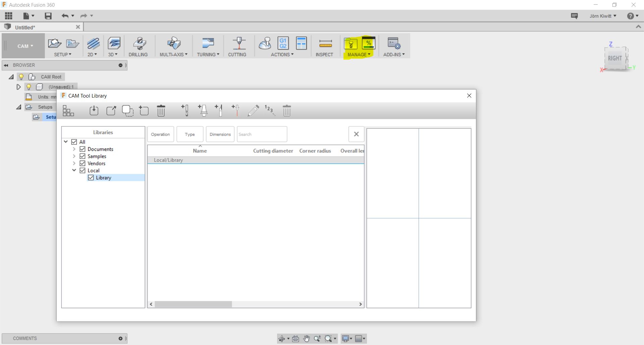
Task: Close the Untitled document tab
Action: 78,27
